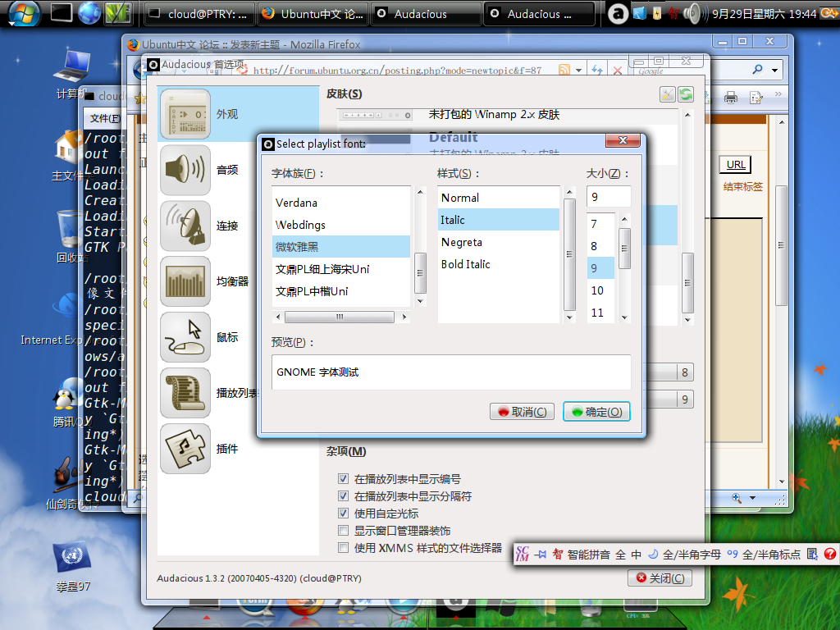
Task: Click the SCIM logo on the input method bar
Action: pos(523,554)
